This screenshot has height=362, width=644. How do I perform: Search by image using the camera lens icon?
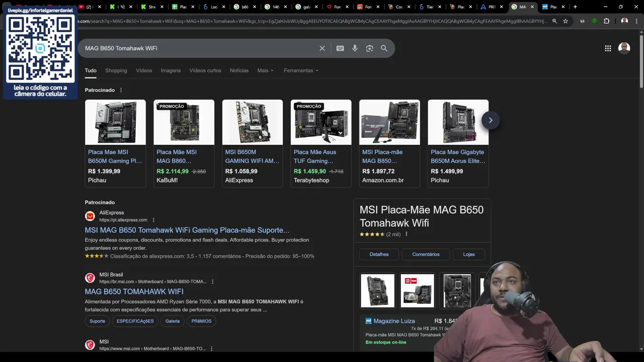pos(369,48)
